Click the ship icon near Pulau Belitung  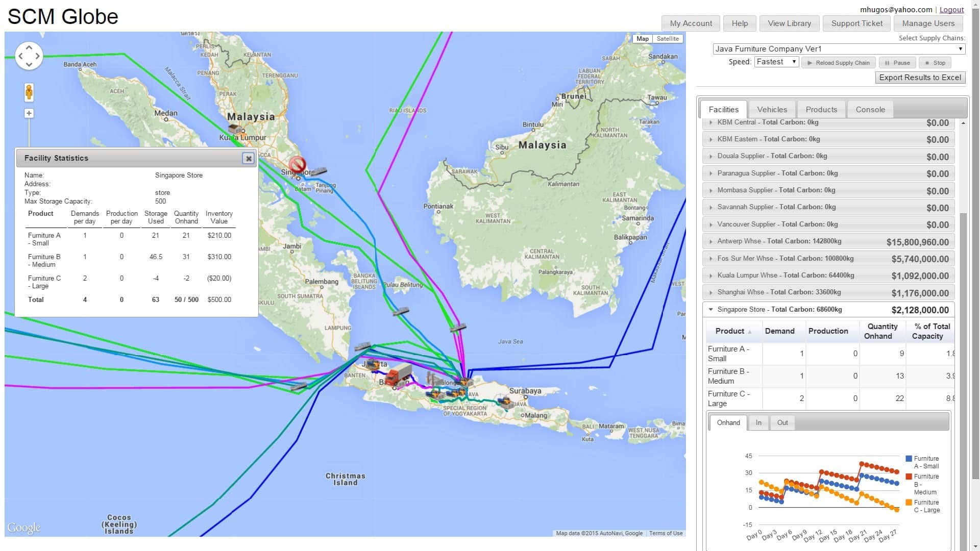pyautogui.click(x=401, y=311)
